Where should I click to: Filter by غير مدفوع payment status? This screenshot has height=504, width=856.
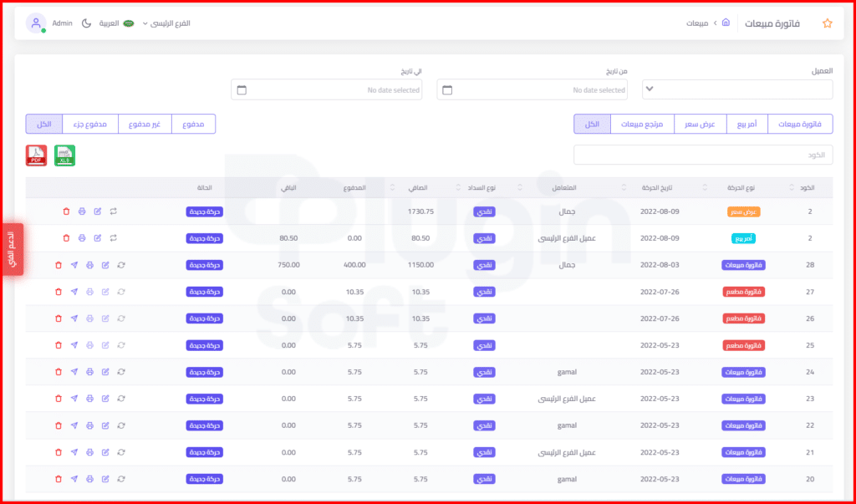(145, 124)
